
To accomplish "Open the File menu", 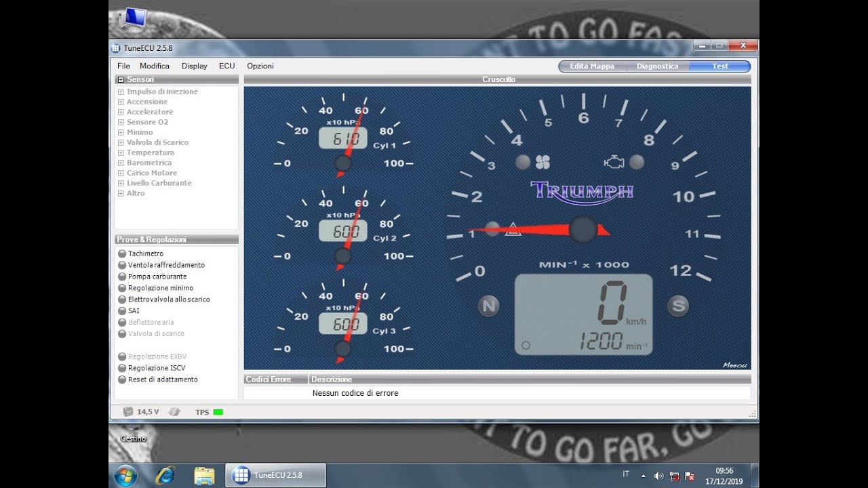I will click(x=123, y=66).
